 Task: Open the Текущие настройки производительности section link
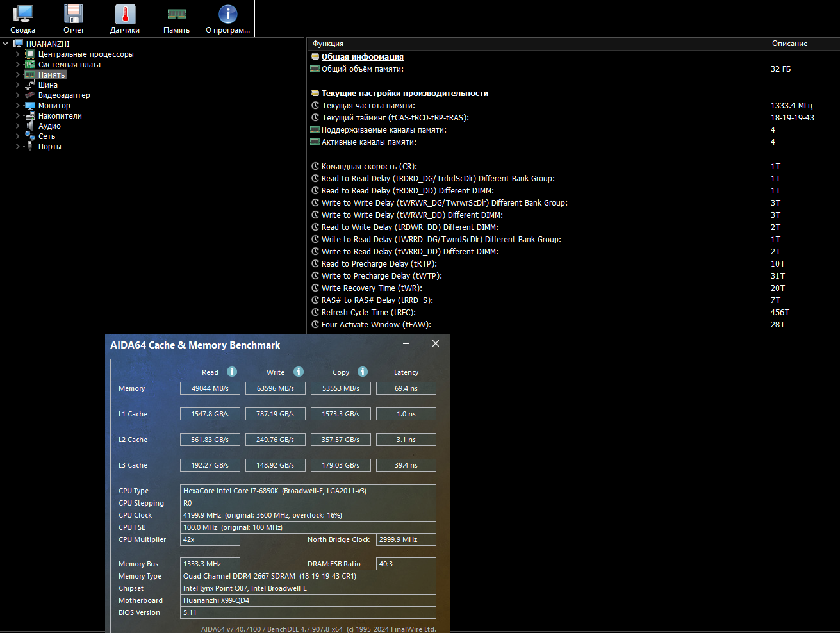(x=405, y=94)
